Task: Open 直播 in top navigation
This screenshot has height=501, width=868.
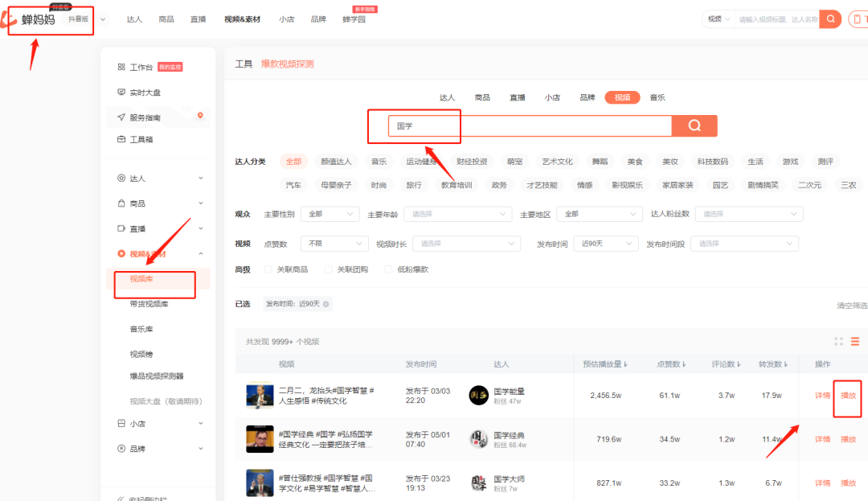Action: click(199, 19)
